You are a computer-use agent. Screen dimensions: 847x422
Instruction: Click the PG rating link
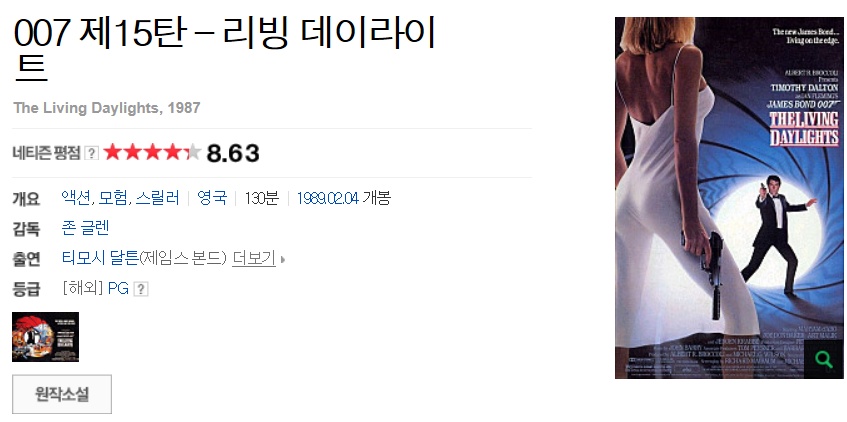click(x=118, y=289)
